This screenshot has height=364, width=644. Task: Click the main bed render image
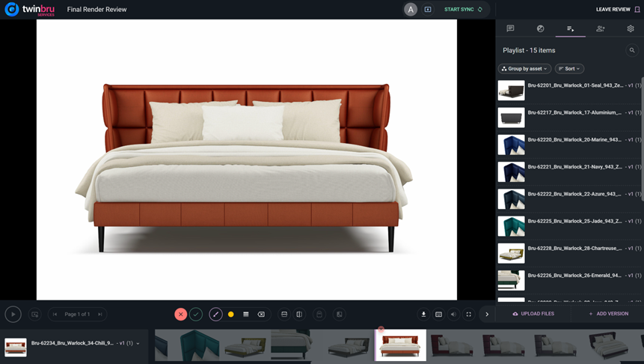coord(246,160)
